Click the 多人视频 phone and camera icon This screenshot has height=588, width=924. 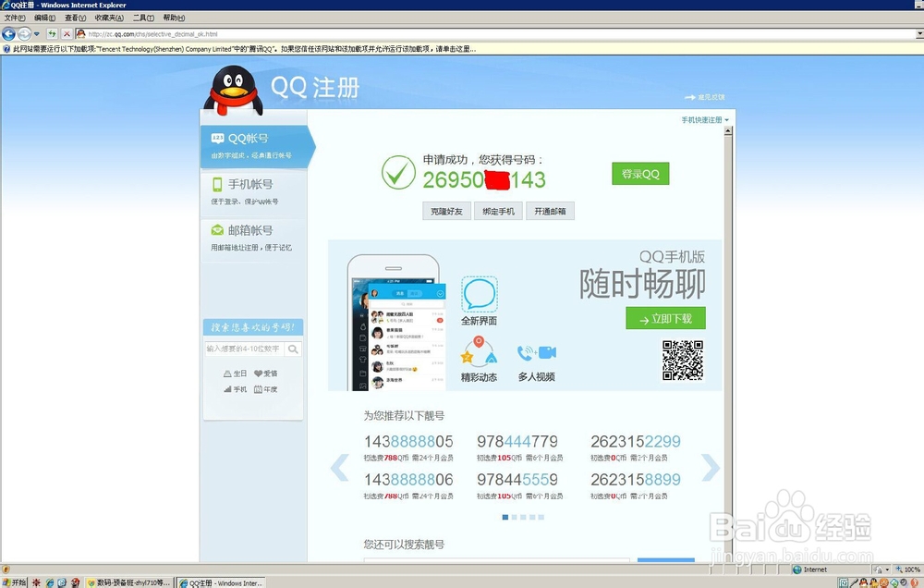[x=537, y=352]
